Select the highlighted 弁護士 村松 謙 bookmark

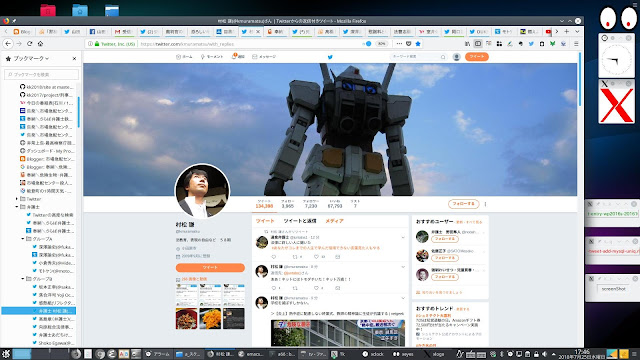39,311
